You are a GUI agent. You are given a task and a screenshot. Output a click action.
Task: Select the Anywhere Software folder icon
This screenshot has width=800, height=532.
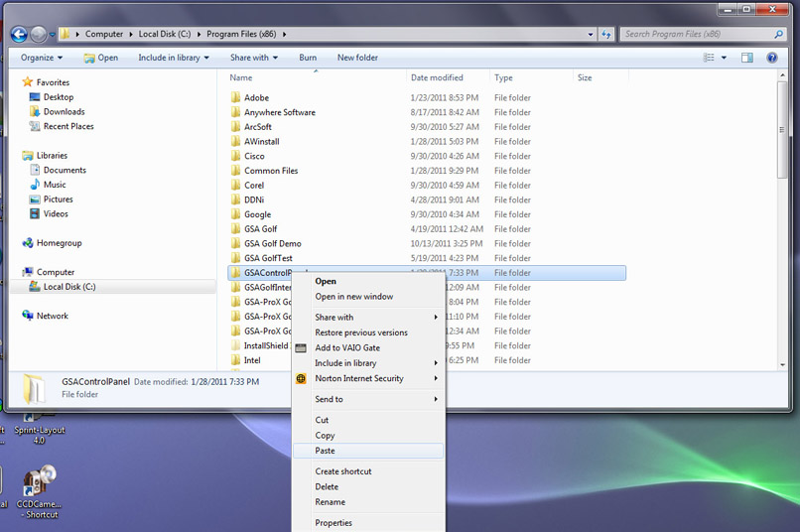(x=235, y=112)
